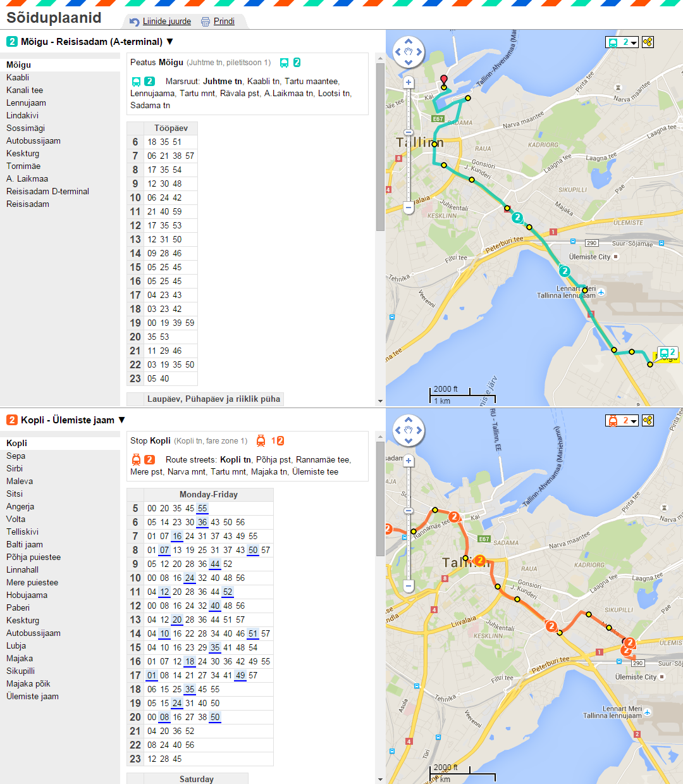Click the tram timetable scroll-down arrow

point(380,779)
